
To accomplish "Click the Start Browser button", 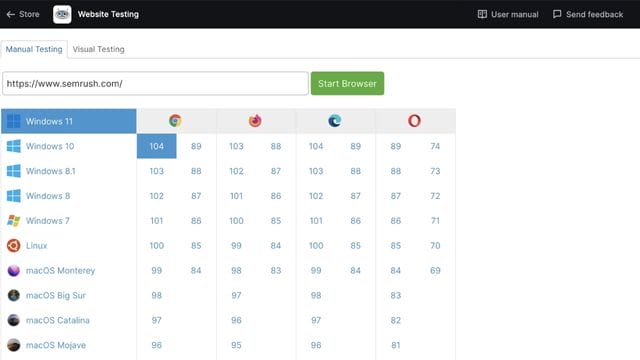I will (347, 83).
